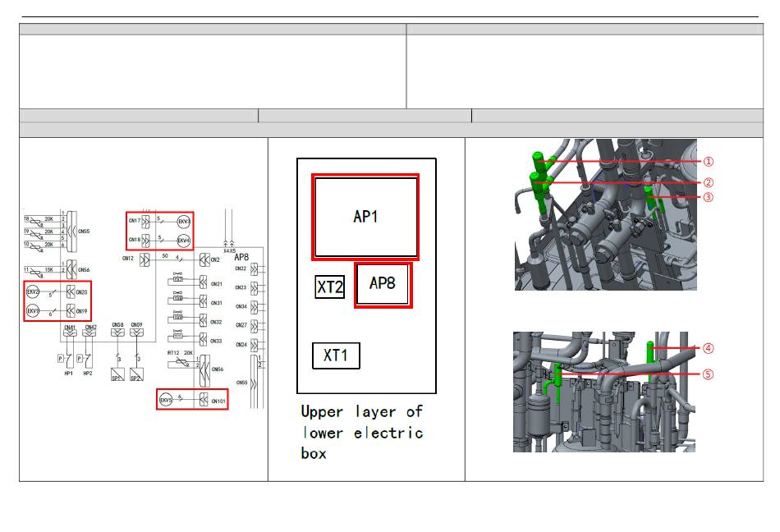This screenshot has width=780, height=532.
Task: Select the CN31 connector symbol
Action: click(203, 301)
